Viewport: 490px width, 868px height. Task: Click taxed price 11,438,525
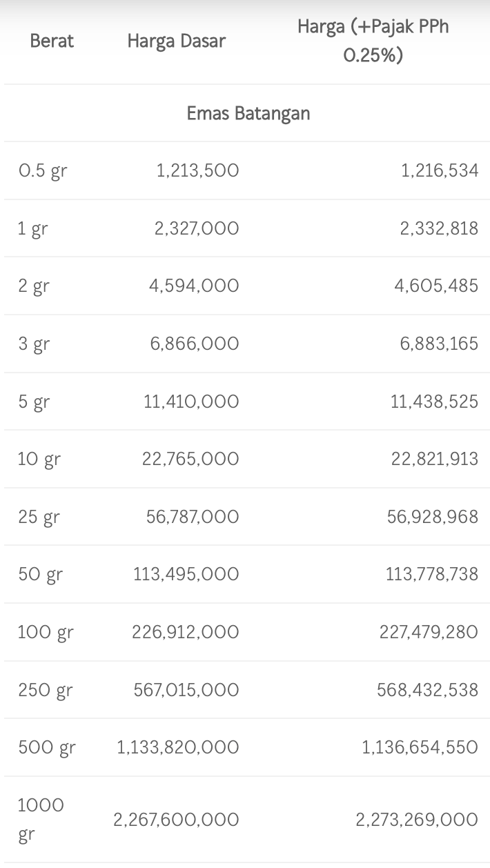pyautogui.click(x=434, y=402)
